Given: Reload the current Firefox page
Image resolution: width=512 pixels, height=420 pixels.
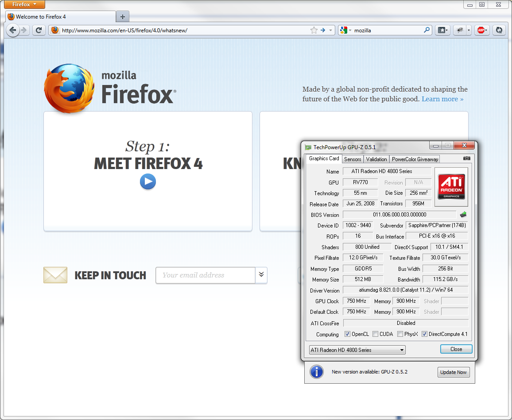Looking at the screenshot, I should point(39,31).
